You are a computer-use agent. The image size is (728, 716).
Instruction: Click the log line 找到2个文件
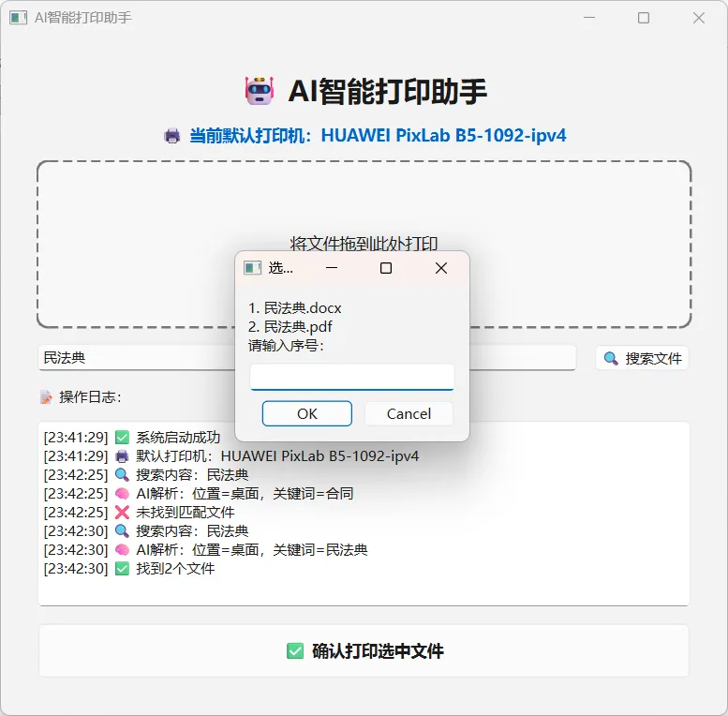[x=129, y=568]
